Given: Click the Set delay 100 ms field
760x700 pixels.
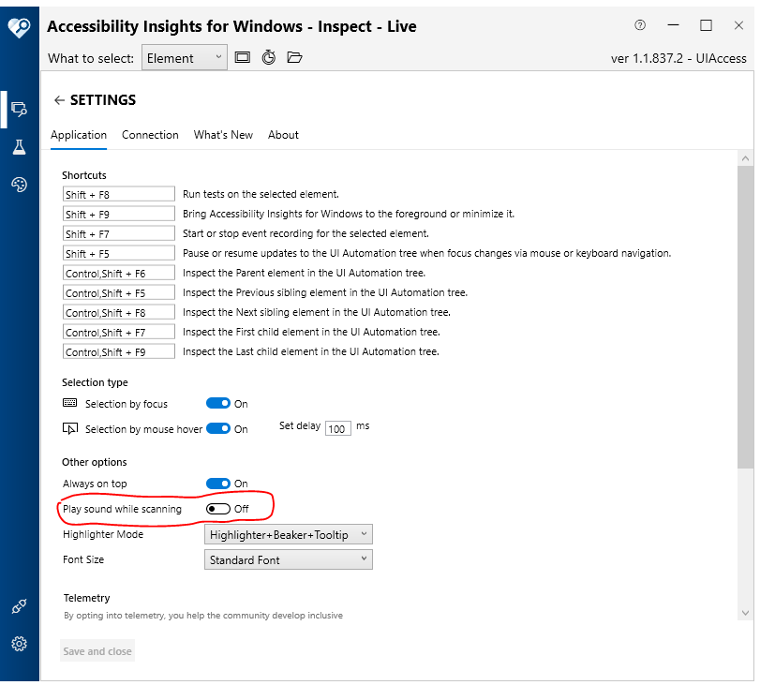Looking at the screenshot, I should point(338,428).
